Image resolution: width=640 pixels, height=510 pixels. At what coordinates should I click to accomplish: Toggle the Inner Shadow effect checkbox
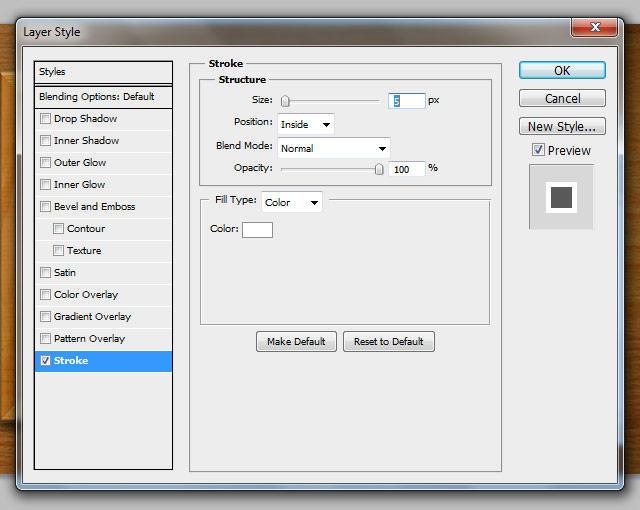tap(45, 141)
